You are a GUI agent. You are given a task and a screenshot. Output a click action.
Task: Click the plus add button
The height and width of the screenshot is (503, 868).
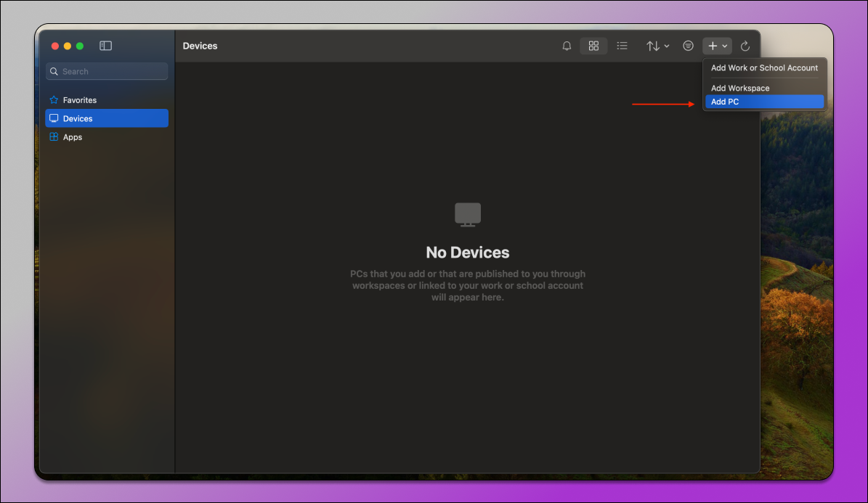click(718, 46)
